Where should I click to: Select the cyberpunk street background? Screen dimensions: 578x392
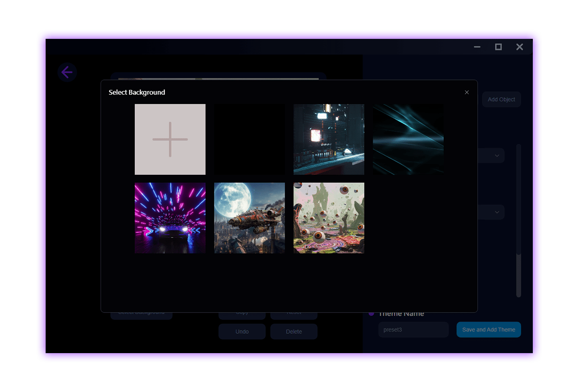pyautogui.click(x=329, y=139)
